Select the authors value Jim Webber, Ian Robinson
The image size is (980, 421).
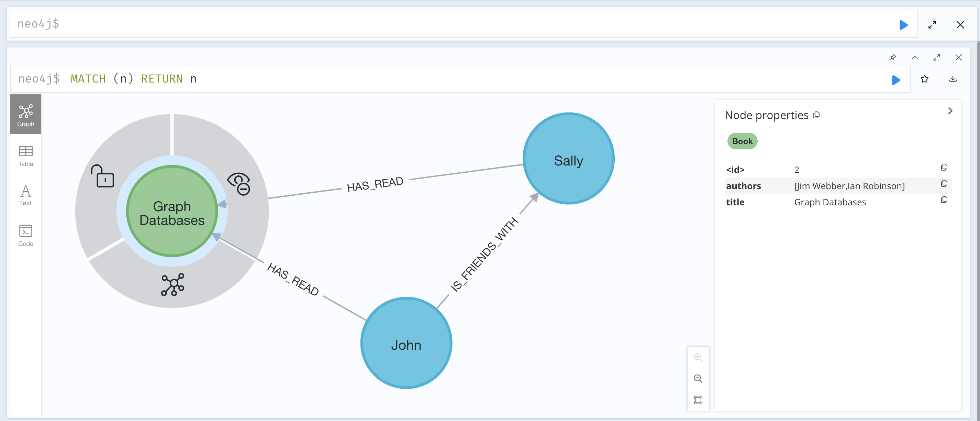pos(849,186)
